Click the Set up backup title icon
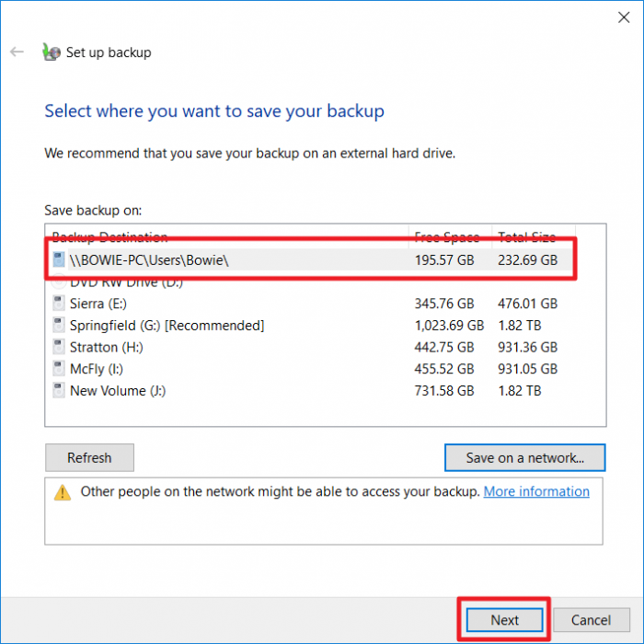The width and height of the screenshot is (644, 644). (52, 52)
